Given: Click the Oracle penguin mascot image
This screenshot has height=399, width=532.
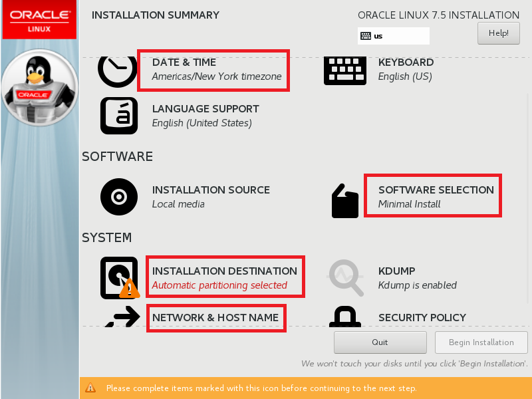Looking at the screenshot, I should point(39,87).
